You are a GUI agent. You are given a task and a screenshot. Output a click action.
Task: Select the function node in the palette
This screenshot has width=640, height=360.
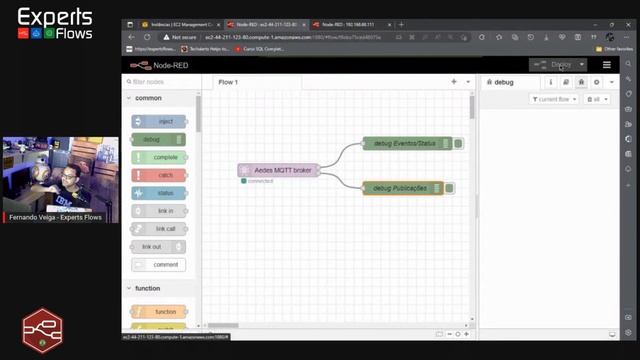[159, 312]
